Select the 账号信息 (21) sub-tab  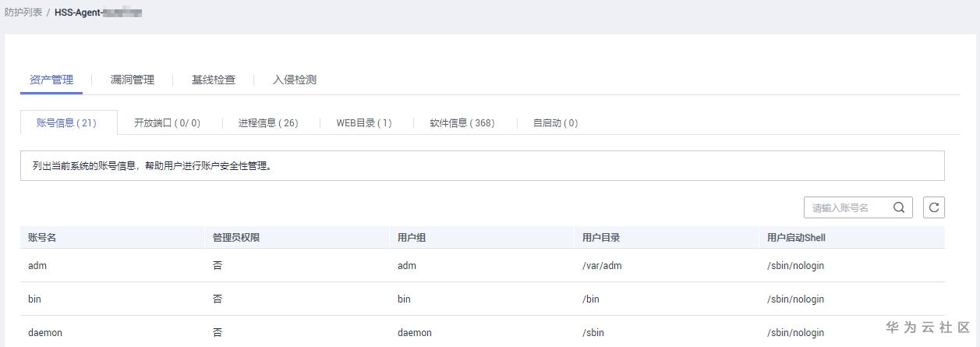pos(67,123)
